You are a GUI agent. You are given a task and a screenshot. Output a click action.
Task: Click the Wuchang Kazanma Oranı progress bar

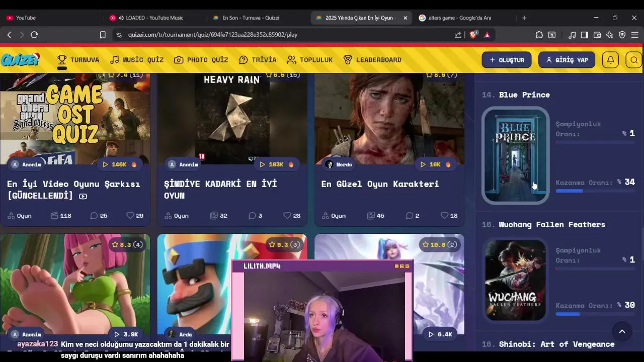[x=595, y=314]
